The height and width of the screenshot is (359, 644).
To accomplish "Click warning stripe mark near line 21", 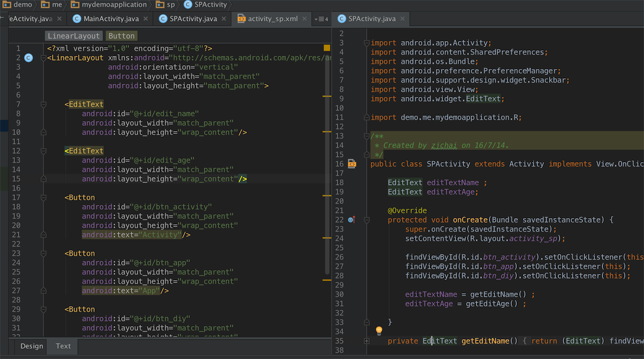I will [x=327, y=238].
